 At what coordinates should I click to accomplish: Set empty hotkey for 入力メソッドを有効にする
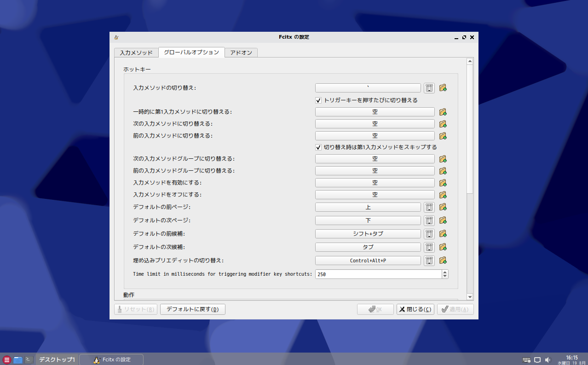(375, 183)
